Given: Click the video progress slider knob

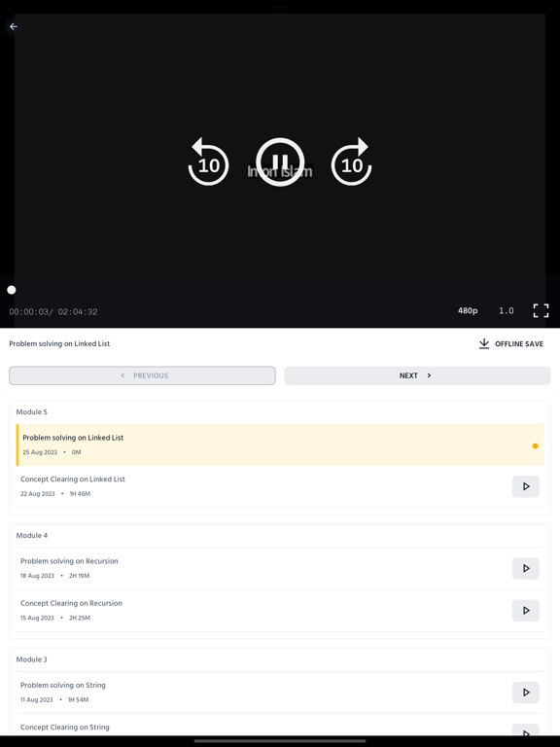Looking at the screenshot, I should coord(12,290).
